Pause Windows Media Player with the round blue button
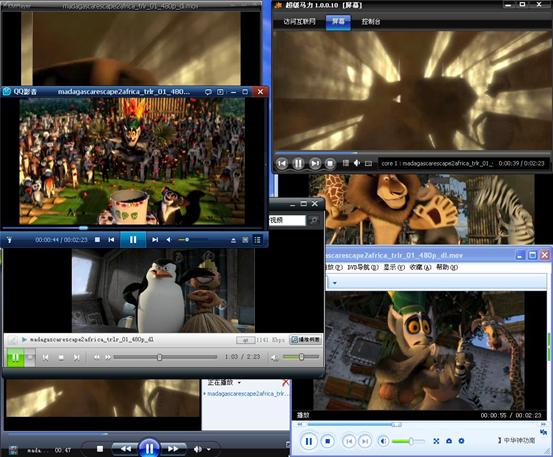The width and height of the screenshot is (553, 457). click(x=149, y=448)
